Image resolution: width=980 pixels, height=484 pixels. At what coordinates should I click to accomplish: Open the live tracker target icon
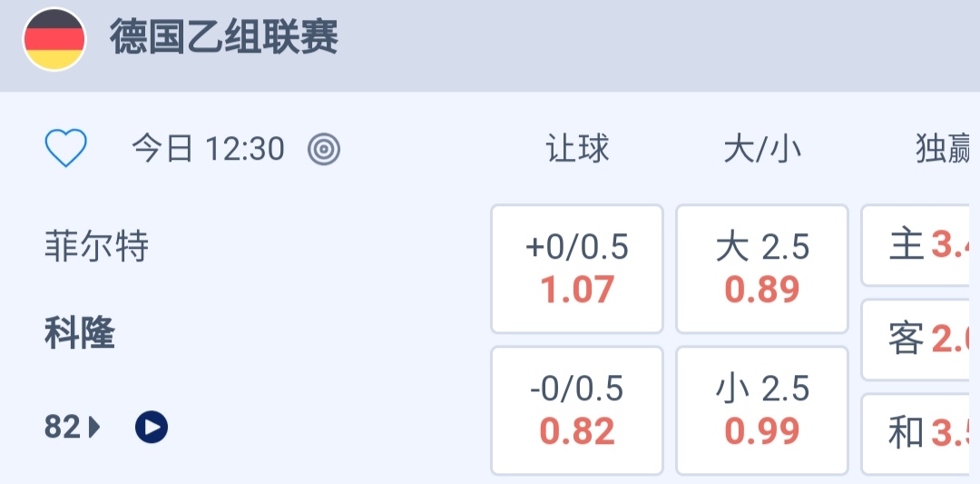(324, 148)
